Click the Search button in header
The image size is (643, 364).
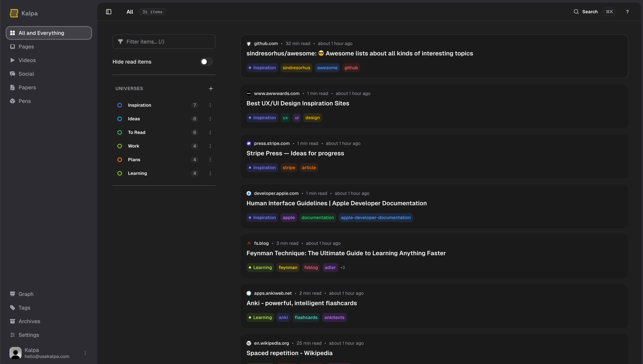point(586,12)
